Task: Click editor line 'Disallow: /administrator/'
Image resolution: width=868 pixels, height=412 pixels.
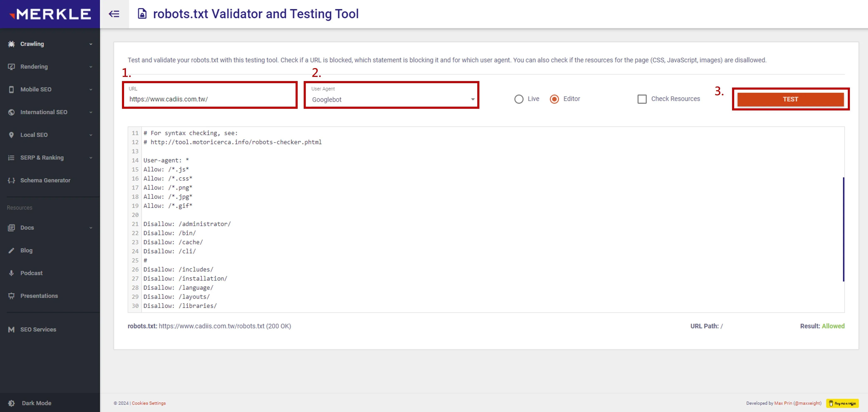Action: pos(187,224)
